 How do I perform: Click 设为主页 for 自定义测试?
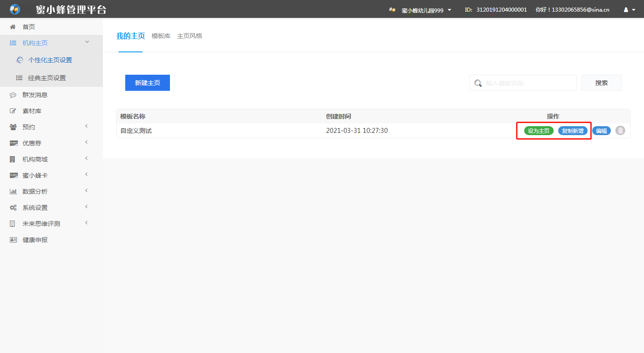539,131
